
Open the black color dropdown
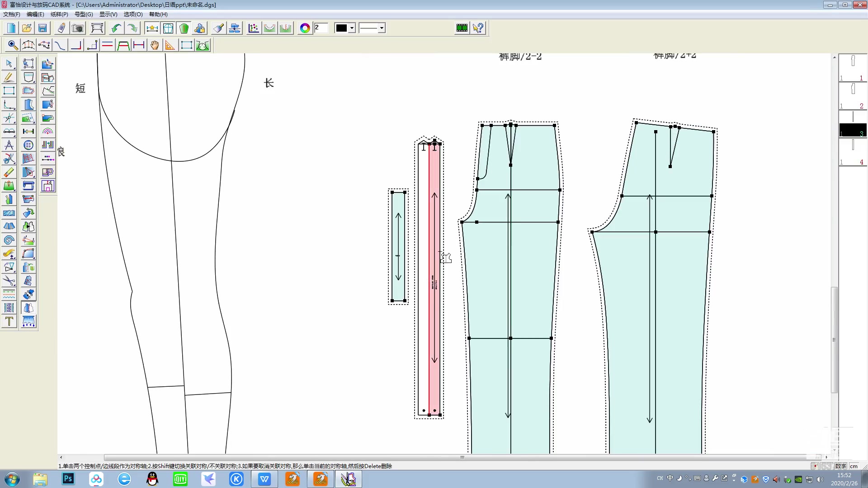pyautogui.click(x=352, y=28)
